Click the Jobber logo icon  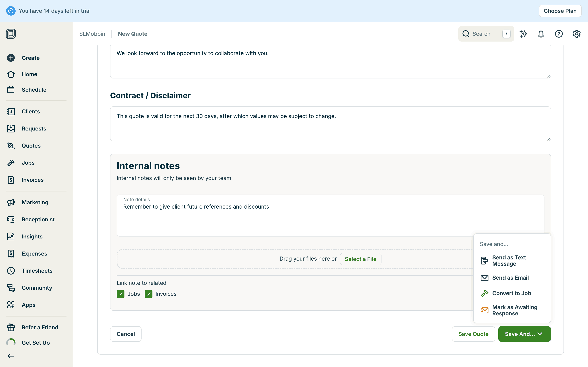pyautogui.click(x=11, y=34)
